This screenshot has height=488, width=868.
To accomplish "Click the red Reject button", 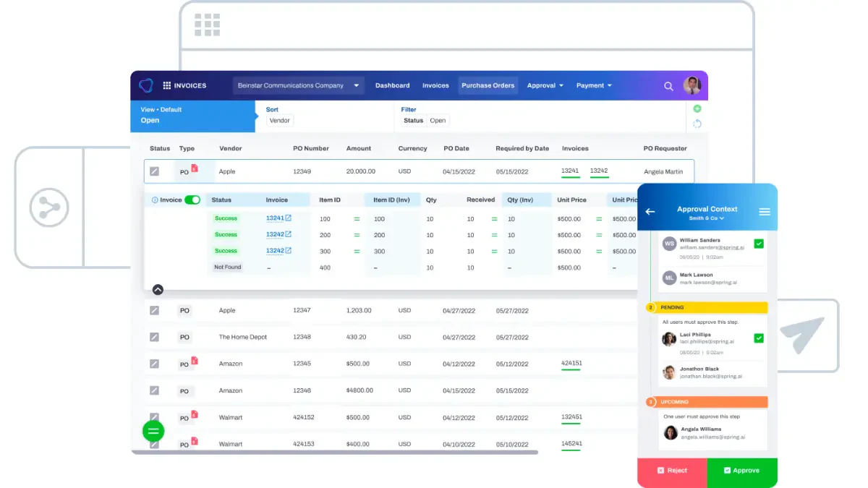I will (x=672, y=471).
